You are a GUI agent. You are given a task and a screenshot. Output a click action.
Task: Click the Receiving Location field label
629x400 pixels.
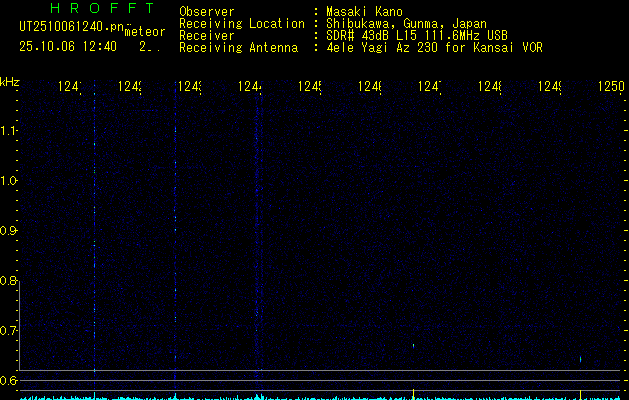(241, 24)
